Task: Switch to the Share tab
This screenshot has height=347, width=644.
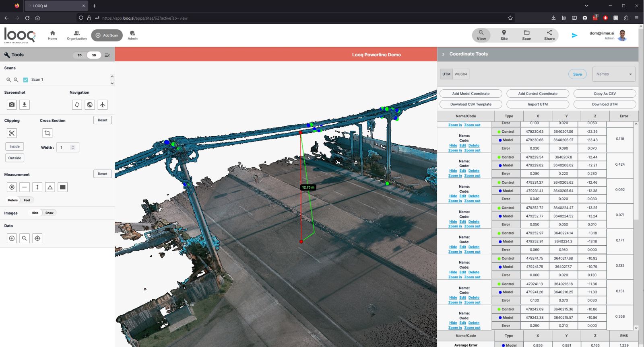Action: pos(549,35)
